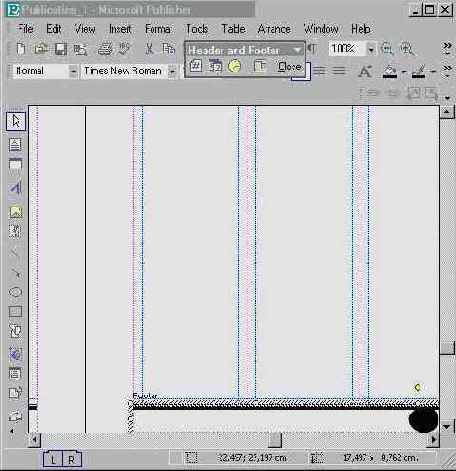The width and height of the screenshot is (456, 471).
Task: Switch to right master page R
Action: [71, 460]
